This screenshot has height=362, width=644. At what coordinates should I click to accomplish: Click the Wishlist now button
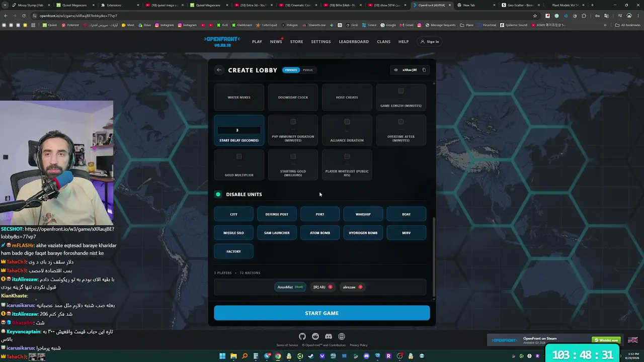click(x=606, y=340)
